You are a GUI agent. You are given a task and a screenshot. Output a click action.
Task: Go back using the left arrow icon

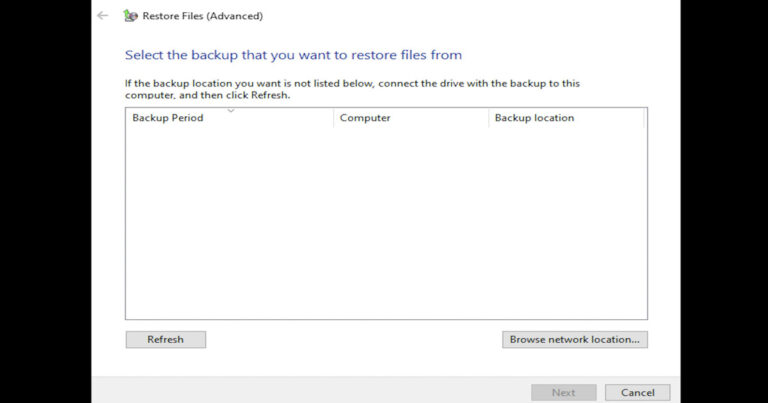click(x=102, y=16)
